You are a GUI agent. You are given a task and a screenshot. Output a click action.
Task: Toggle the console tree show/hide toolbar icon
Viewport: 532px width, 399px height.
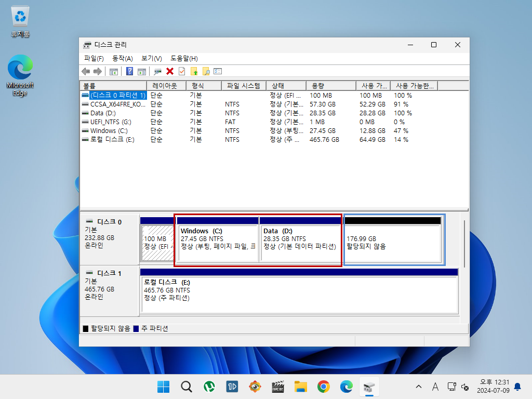(x=114, y=72)
